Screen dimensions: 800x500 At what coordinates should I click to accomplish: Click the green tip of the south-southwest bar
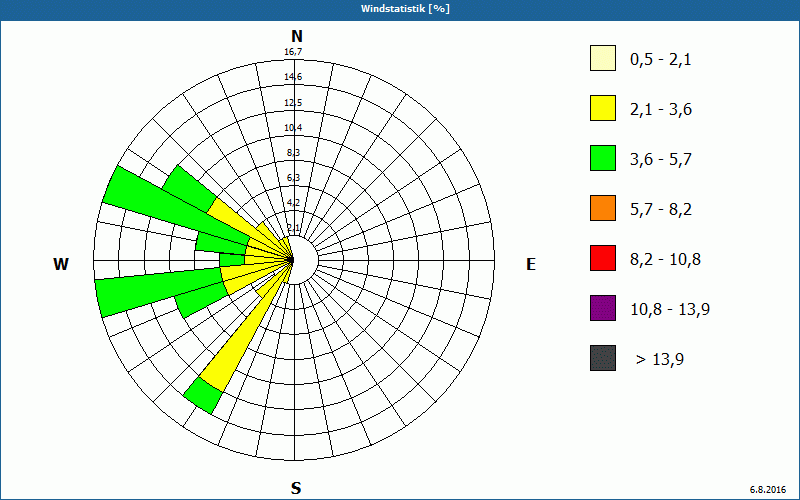tap(203, 396)
